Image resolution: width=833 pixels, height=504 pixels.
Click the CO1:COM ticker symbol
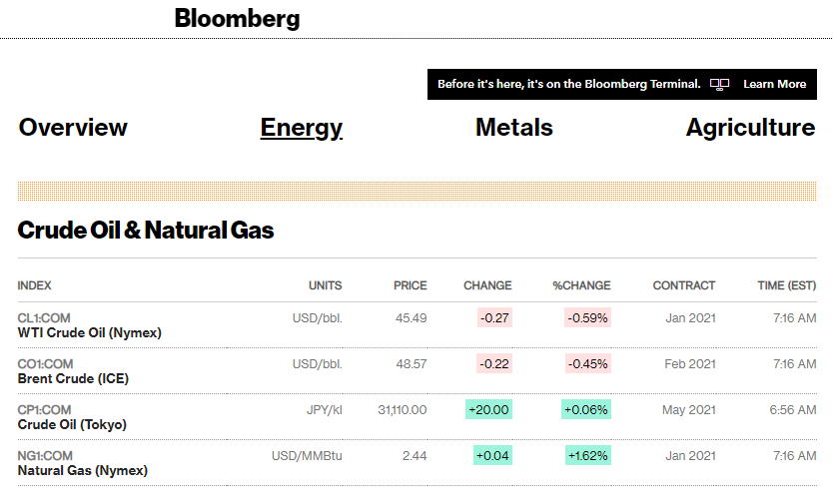click(x=45, y=364)
